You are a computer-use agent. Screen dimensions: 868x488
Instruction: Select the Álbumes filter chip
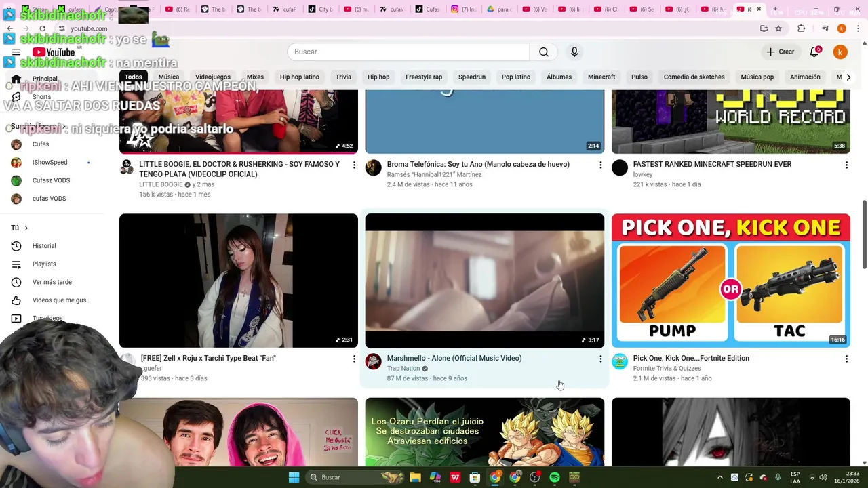(x=559, y=77)
